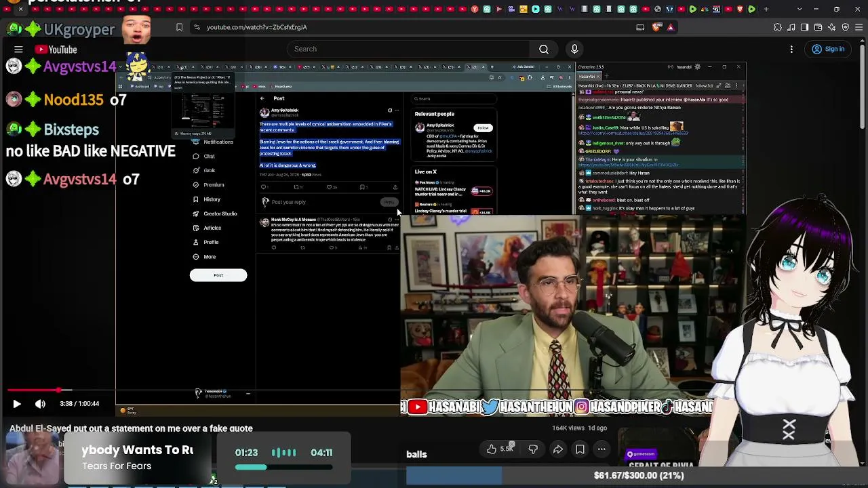Viewport: 868px width, 488px height.
Task: Click the address bar URL
Action: coord(257,27)
